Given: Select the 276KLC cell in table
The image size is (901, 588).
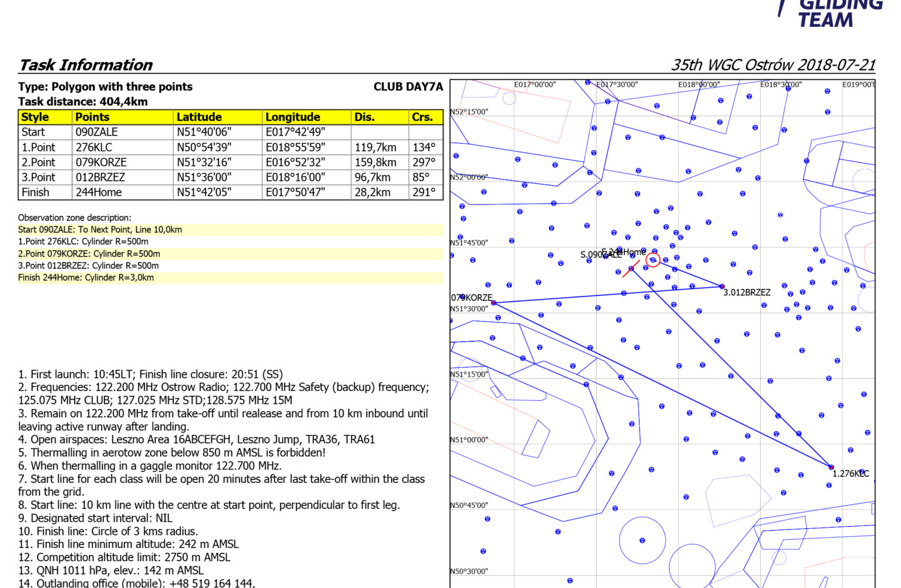Looking at the screenshot, I should (x=94, y=147).
